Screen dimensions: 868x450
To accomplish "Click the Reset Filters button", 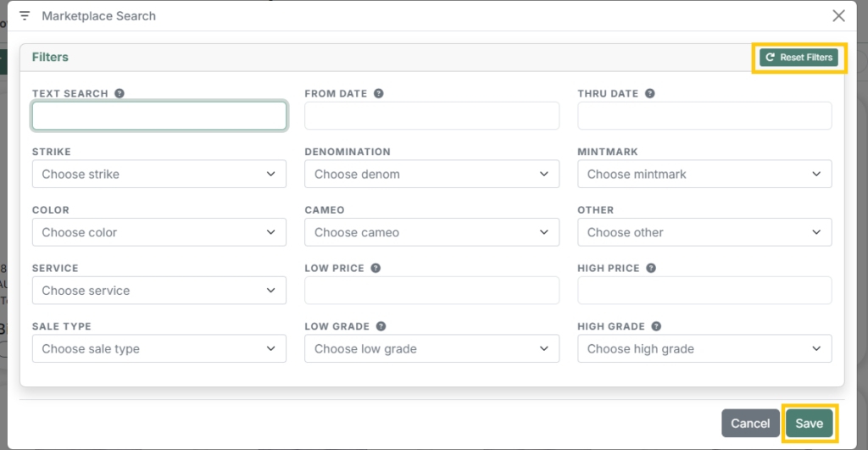I will tap(798, 58).
